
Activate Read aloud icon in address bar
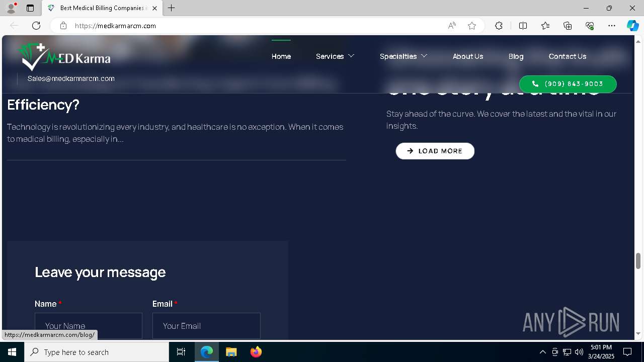tap(452, 26)
